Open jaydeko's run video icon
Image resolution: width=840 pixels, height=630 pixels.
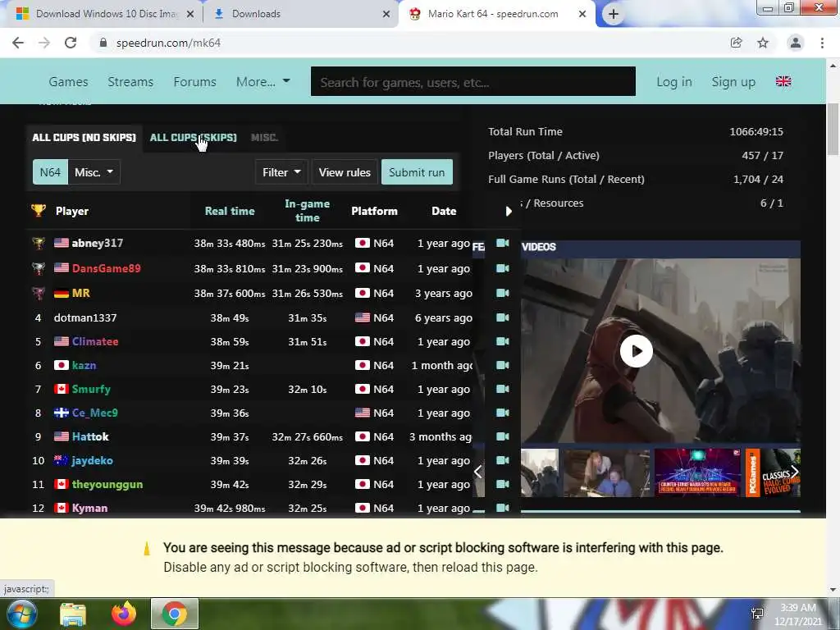503,460
